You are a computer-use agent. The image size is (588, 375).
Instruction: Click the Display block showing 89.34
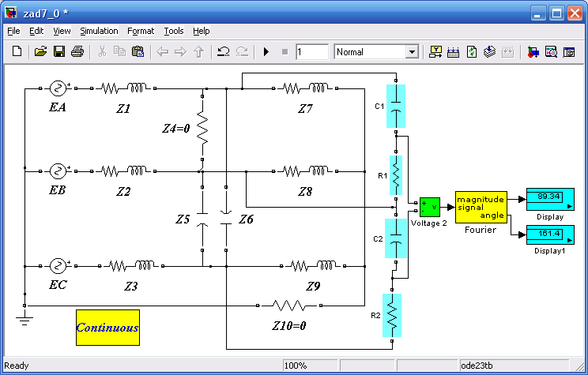click(x=550, y=199)
